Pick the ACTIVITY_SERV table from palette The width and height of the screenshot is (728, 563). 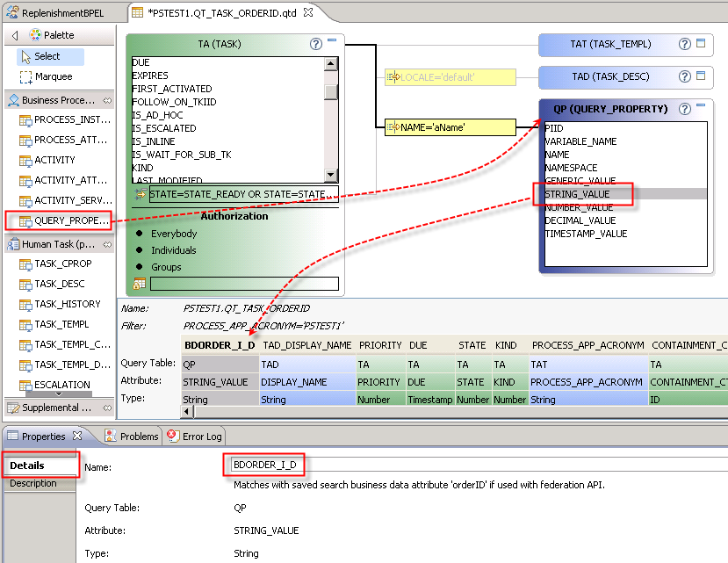pyautogui.click(x=65, y=200)
